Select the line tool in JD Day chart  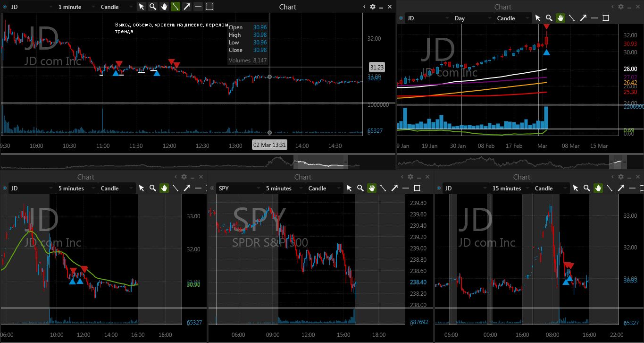[x=572, y=18]
